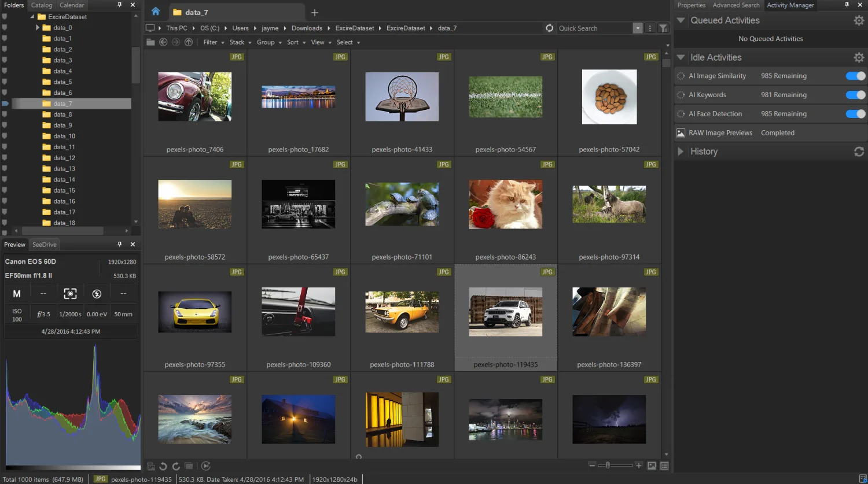
Task: Click Downloads in the path breadcrumb
Action: click(x=307, y=28)
